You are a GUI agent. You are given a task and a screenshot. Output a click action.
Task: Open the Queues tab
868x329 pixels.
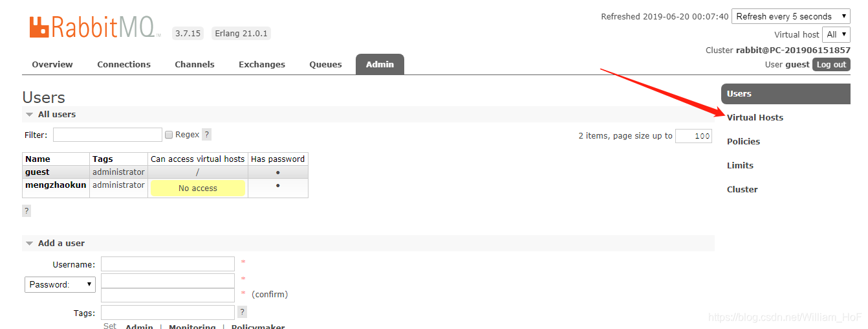(x=325, y=65)
